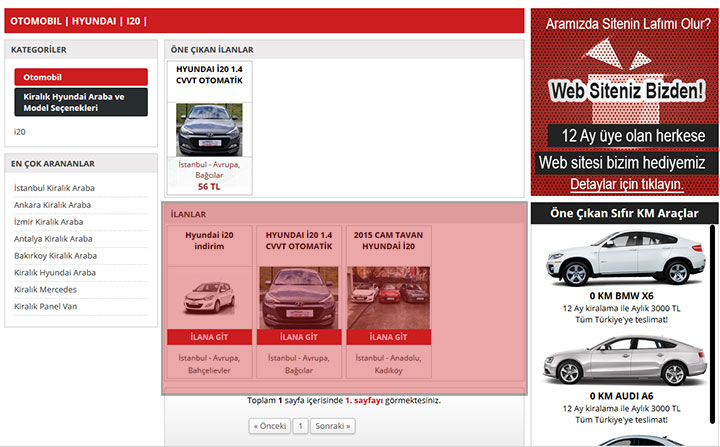The image size is (720, 447).
Task: Open Bakırkoy Kiralık Araba link
Action: click(55, 256)
